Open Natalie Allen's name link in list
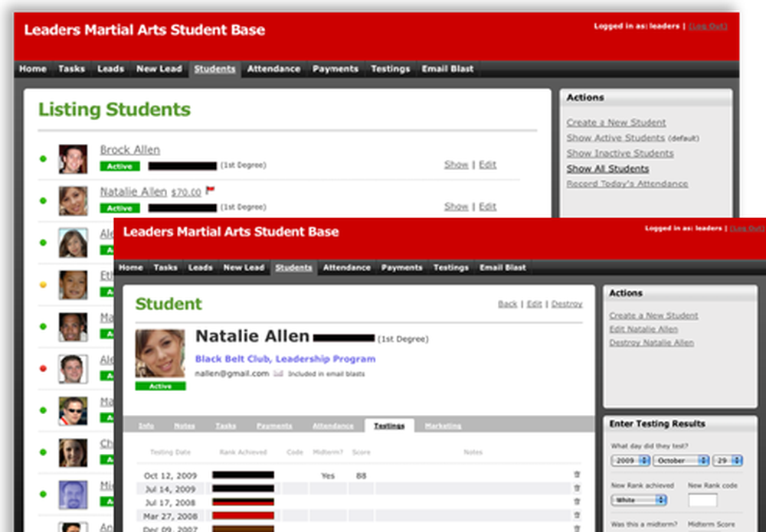This screenshot has height=532, width=766. click(133, 192)
